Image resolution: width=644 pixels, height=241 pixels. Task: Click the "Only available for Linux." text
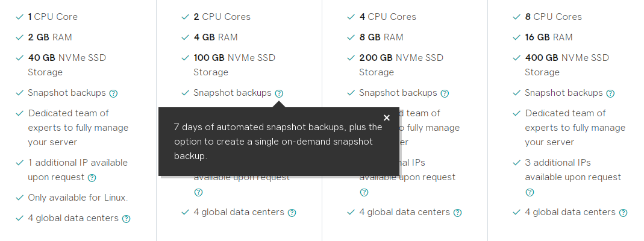[x=78, y=198]
